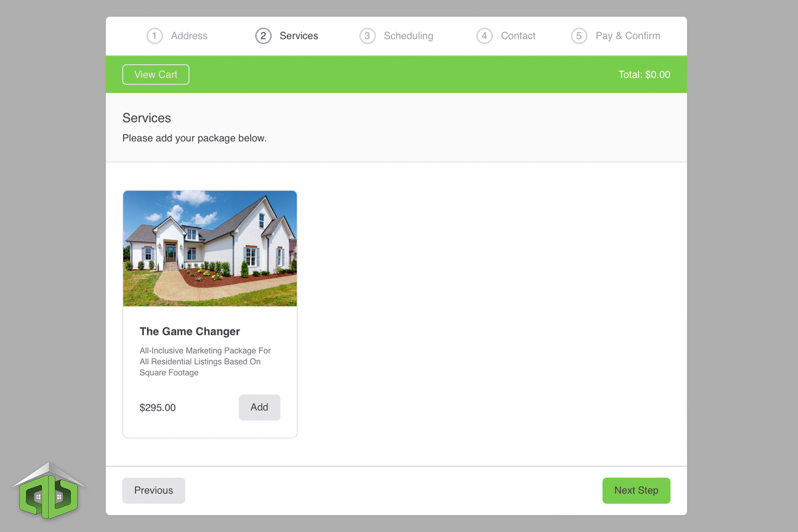Click the Services section heading

pyautogui.click(x=147, y=118)
